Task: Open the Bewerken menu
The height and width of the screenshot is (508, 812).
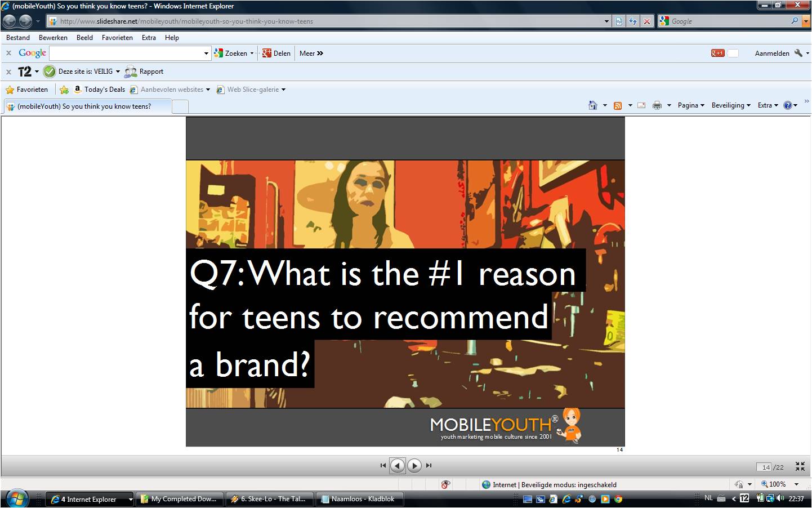Action: [x=53, y=38]
